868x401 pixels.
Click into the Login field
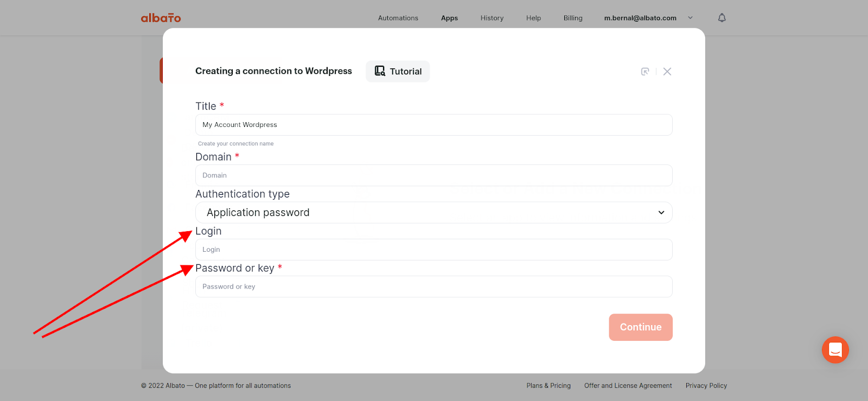(x=433, y=250)
